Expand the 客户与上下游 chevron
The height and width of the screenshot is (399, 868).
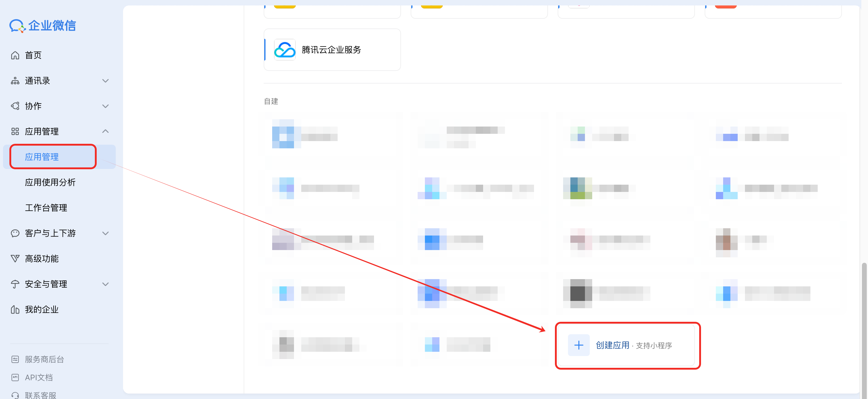click(x=105, y=233)
